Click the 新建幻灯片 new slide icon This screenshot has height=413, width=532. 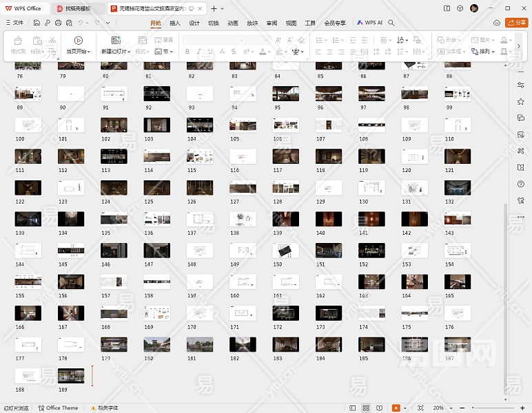(x=116, y=41)
